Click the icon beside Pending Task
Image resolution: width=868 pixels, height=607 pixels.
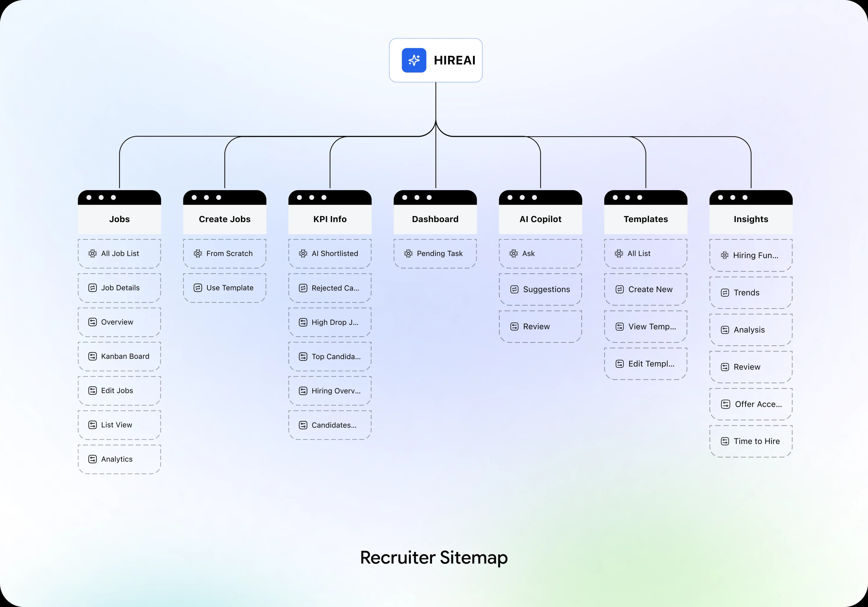pyautogui.click(x=408, y=253)
